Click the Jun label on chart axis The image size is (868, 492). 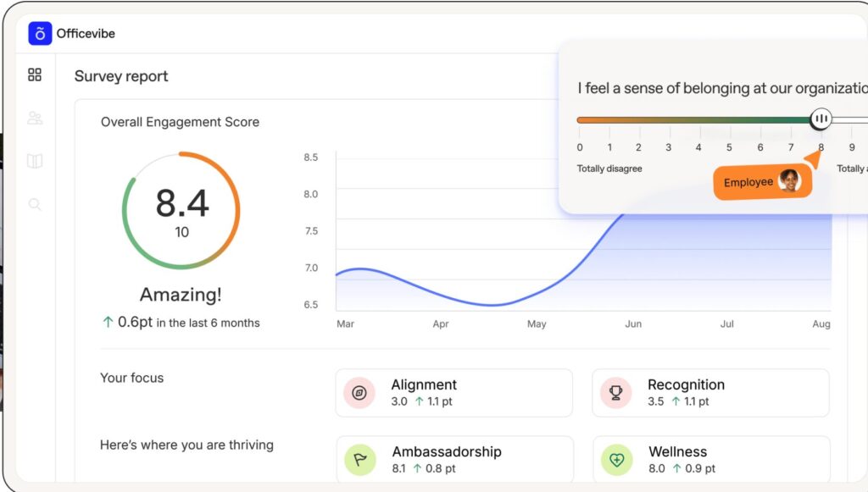tap(633, 324)
